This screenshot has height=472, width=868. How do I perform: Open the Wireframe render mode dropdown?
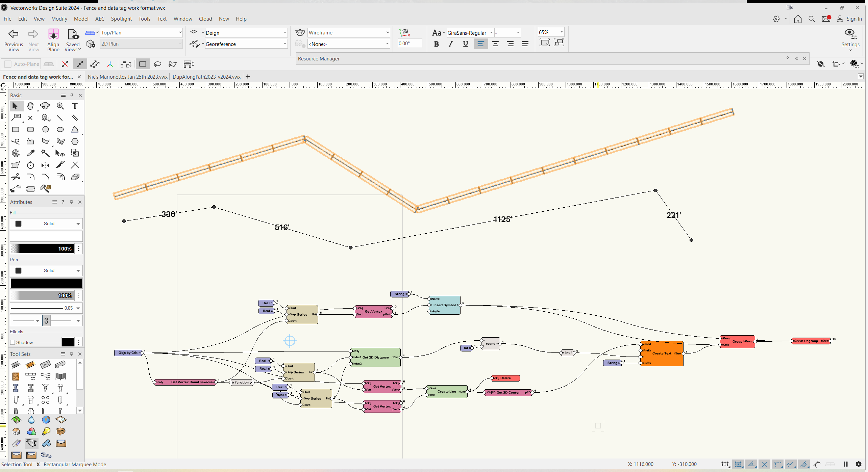(387, 32)
